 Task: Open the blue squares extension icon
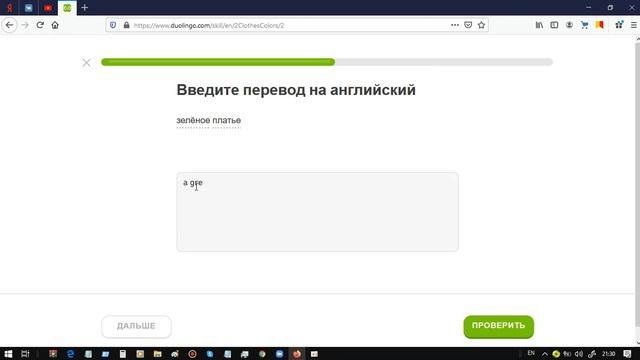click(x=619, y=25)
